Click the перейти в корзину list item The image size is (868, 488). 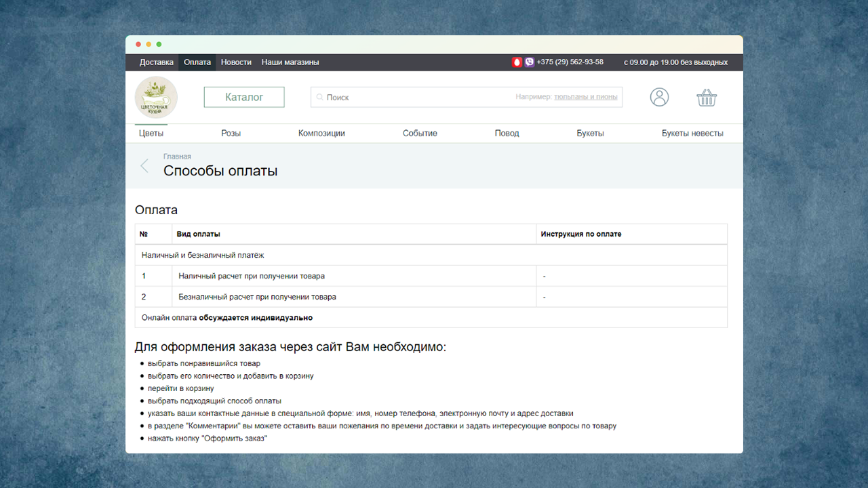[x=181, y=388]
